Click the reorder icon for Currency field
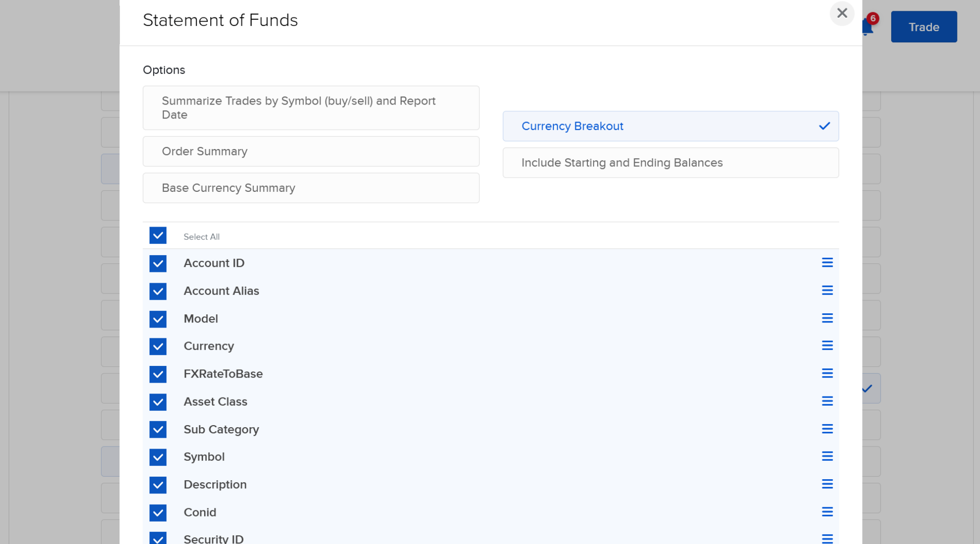980x544 pixels. tap(827, 345)
